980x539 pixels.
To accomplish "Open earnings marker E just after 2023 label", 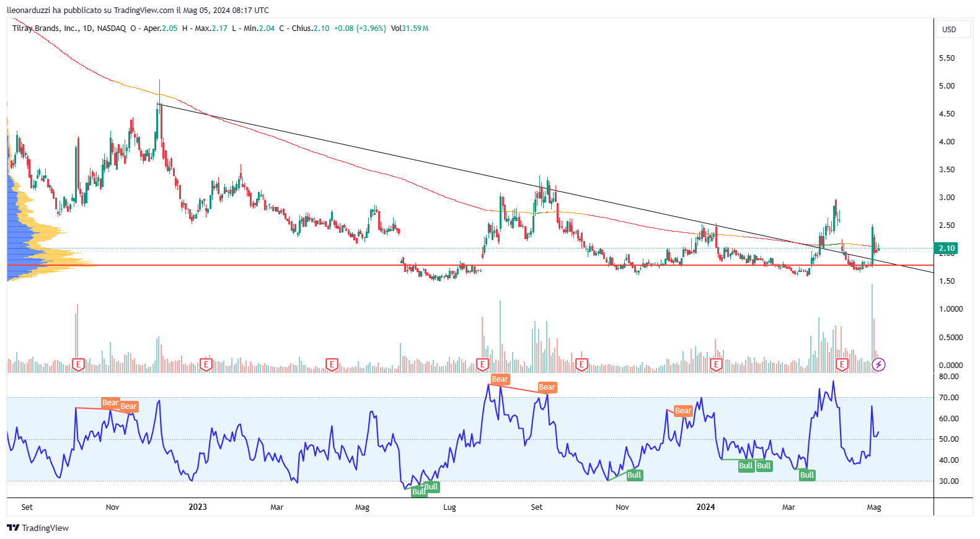I will [206, 364].
